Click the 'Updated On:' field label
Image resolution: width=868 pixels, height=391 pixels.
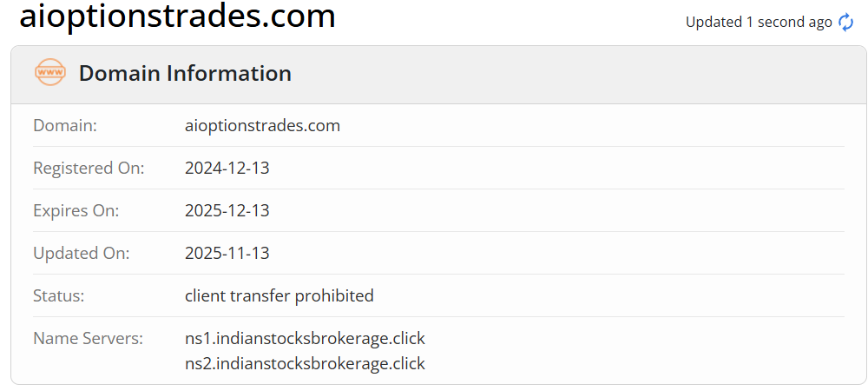tap(82, 254)
